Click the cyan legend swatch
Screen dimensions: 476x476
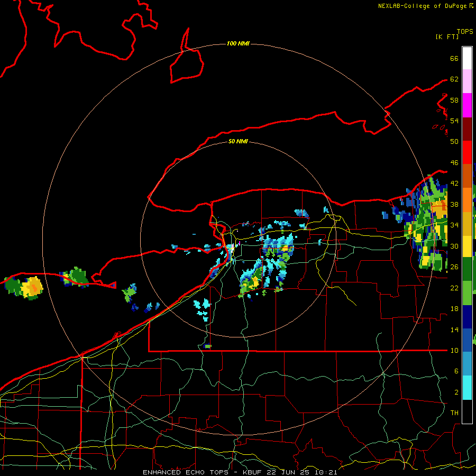click(x=467, y=388)
